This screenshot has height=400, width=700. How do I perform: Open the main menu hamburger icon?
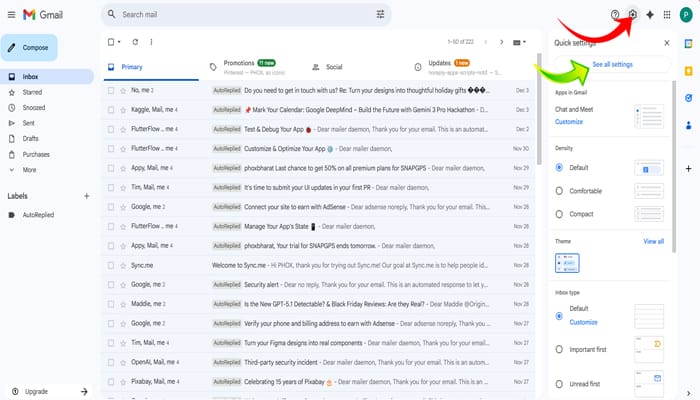(x=12, y=15)
